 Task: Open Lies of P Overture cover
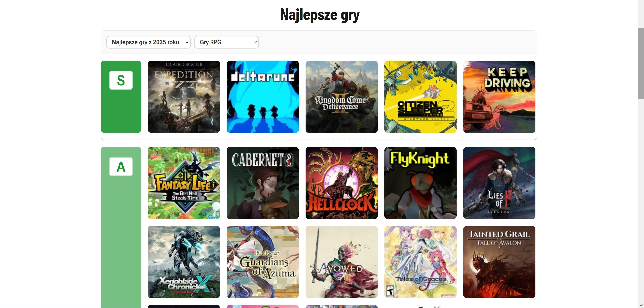coord(499,183)
